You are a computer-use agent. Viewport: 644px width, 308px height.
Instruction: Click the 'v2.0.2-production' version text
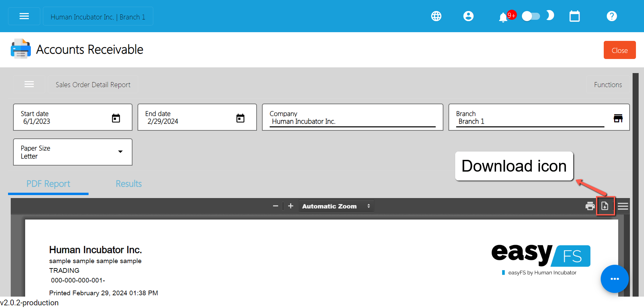(30, 303)
